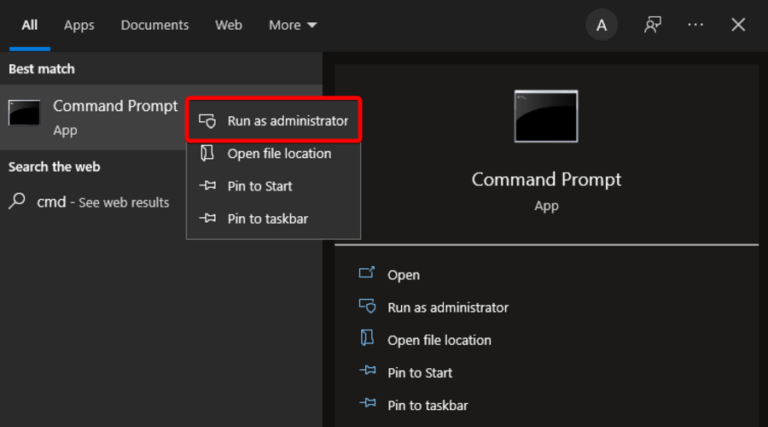The image size is (768, 427).
Task: Click the Command Prompt icon in Best match
Action: 24,114
